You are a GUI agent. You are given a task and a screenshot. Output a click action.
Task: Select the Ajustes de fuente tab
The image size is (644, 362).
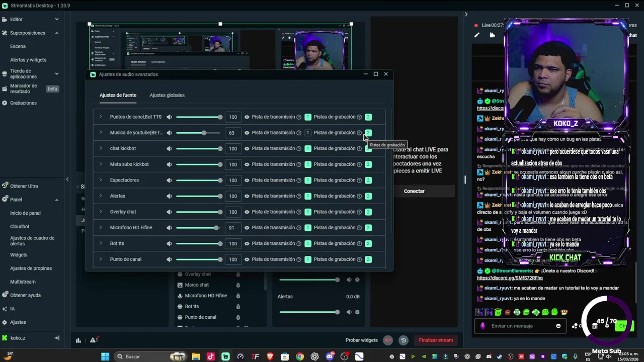pyautogui.click(x=118, y=95)
